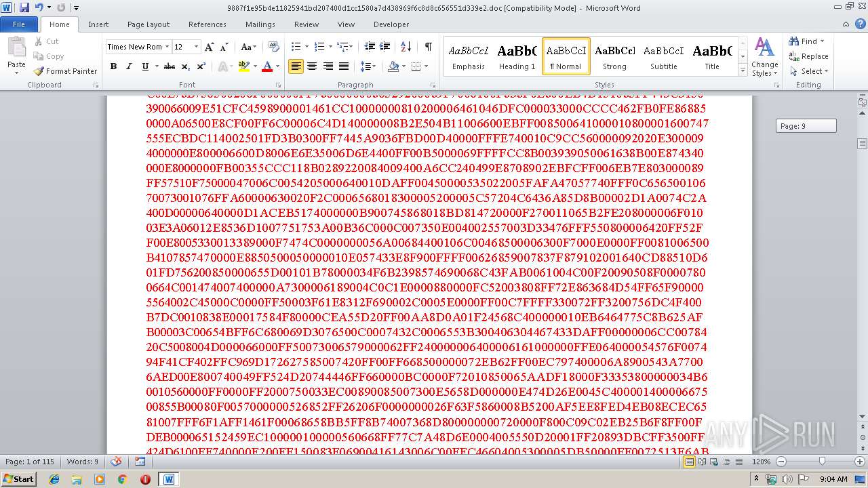868x488 pixels.
Task: Open the File tab
Action: [x=19, y=24]
